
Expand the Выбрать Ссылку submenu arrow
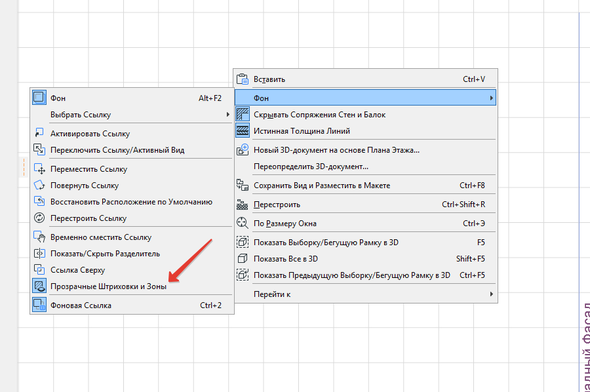tap(228, 114)
